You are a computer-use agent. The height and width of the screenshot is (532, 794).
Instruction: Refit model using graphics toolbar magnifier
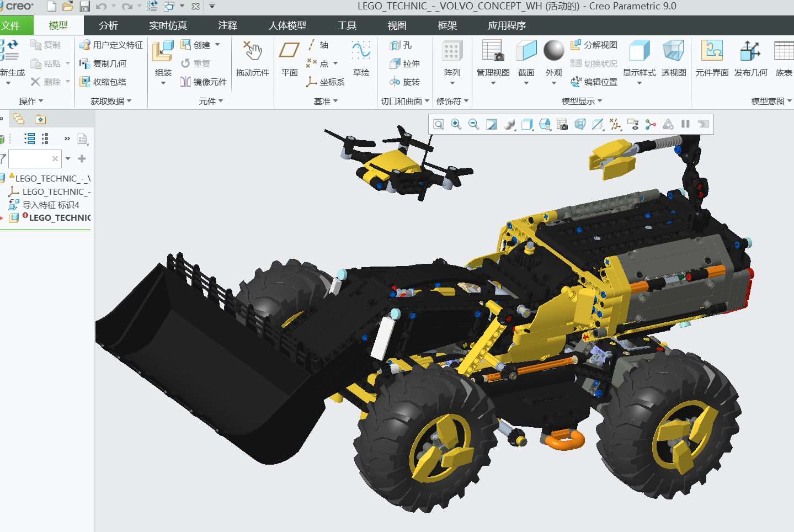(439, 124)
